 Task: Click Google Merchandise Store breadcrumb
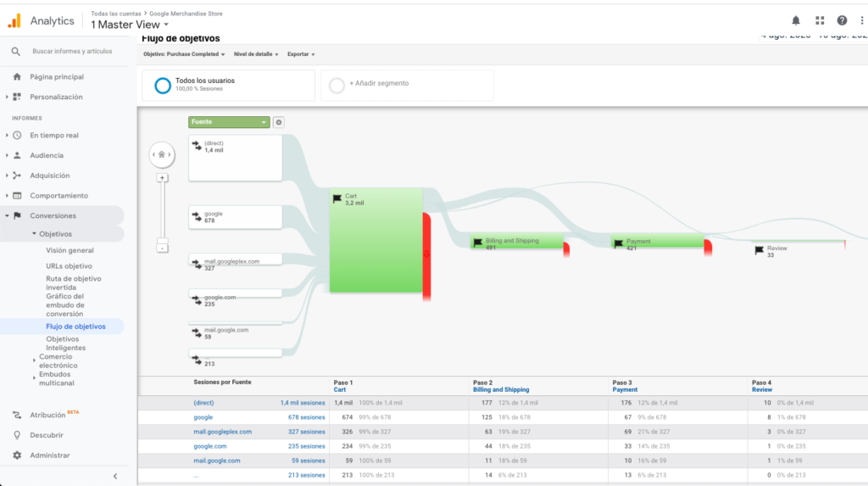(186, 14)
